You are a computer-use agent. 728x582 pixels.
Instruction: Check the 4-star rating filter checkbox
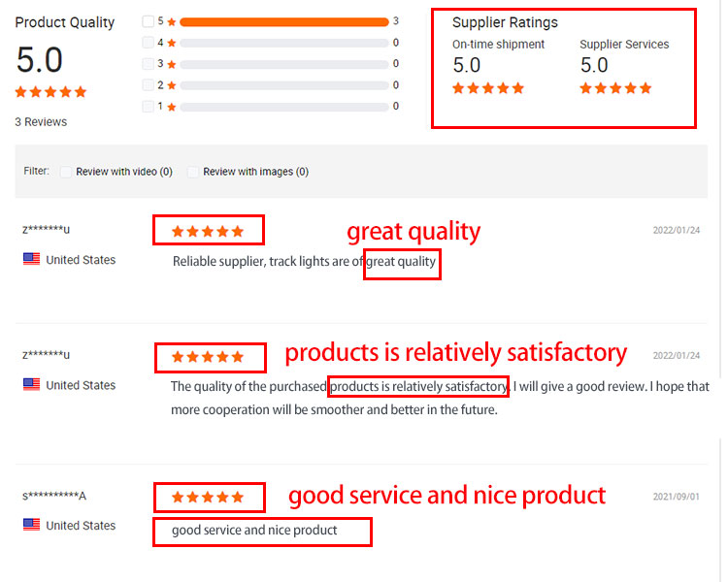click(148, 43)
